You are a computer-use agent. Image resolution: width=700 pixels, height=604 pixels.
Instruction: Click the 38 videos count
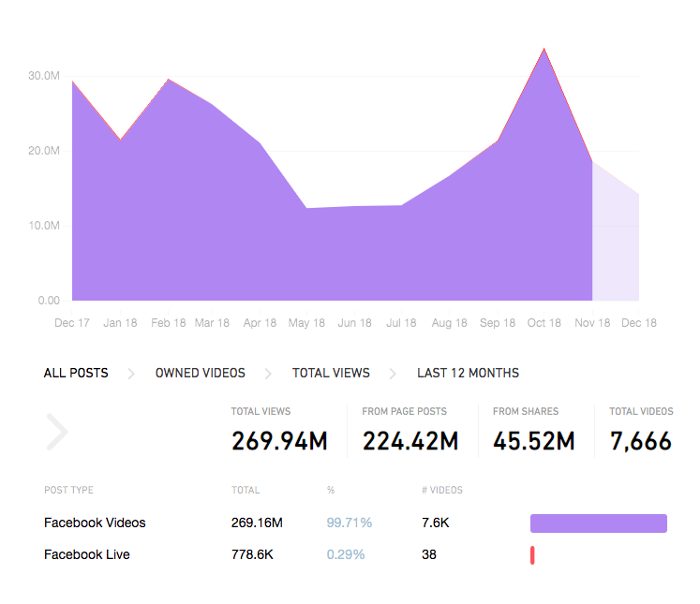429,554
